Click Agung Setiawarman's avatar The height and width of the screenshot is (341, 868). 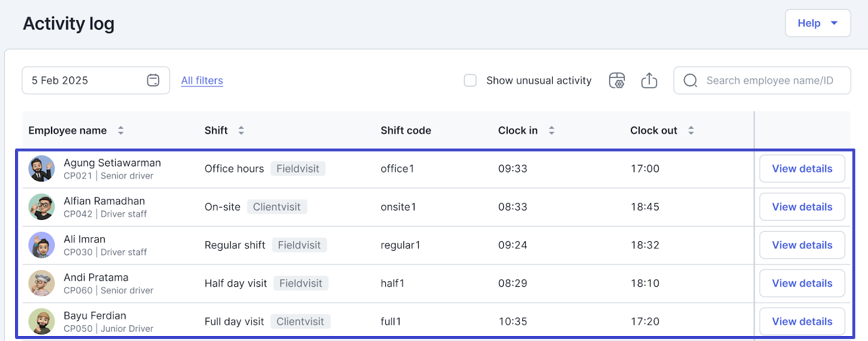[42, 169]
